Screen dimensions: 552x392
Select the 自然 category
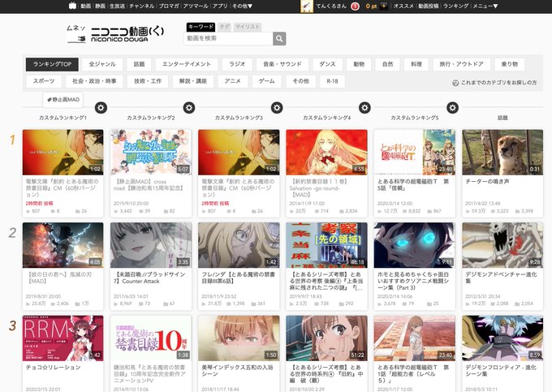pos(387,64)
